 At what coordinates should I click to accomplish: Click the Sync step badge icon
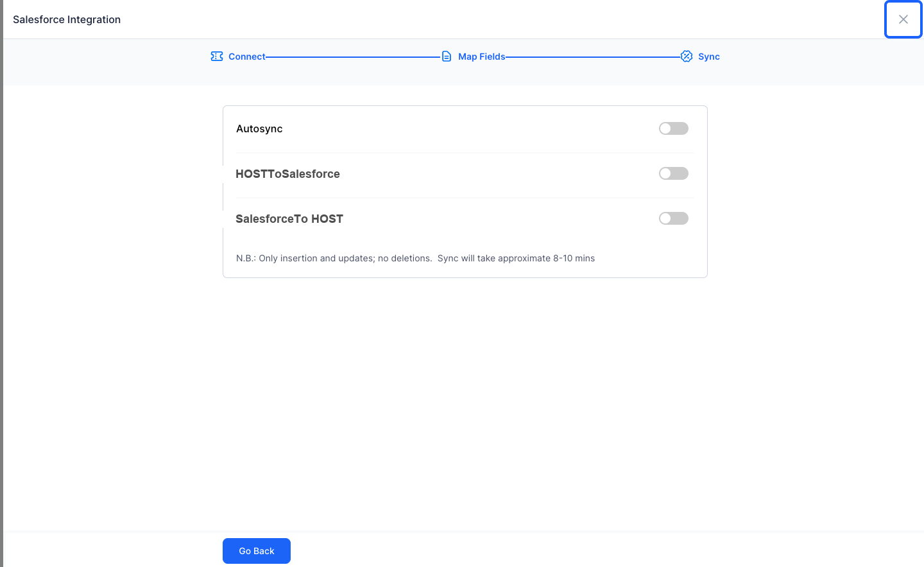point(687,57)
